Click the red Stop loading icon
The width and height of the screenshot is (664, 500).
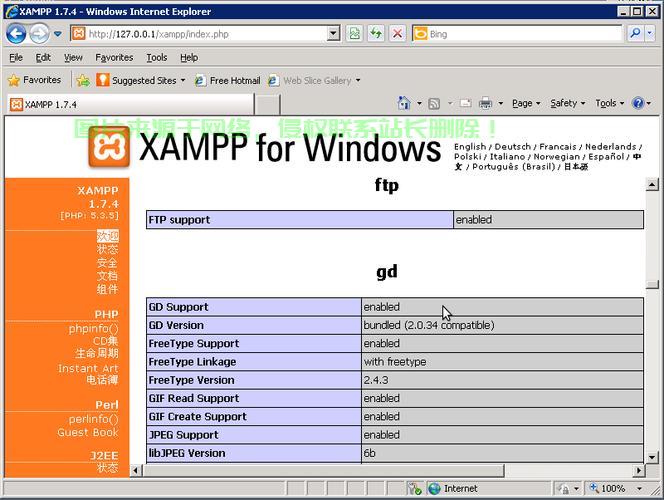[x=397, y=34]
